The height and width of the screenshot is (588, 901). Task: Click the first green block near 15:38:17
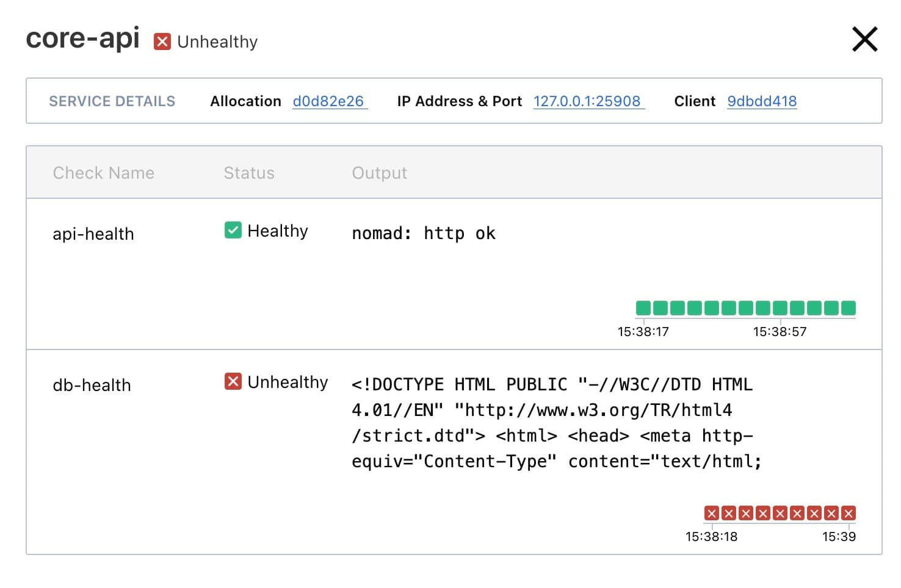[642, 307]
